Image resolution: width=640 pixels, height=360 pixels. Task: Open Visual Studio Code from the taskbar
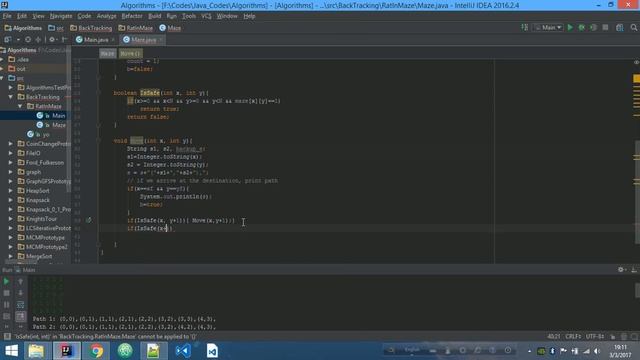[x=182, y=351]
